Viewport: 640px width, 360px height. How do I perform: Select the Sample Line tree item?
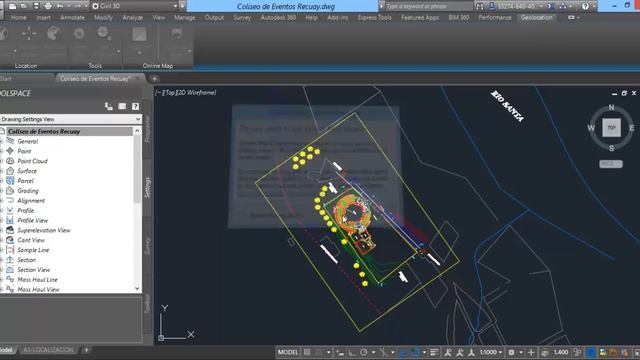[33, 250]
